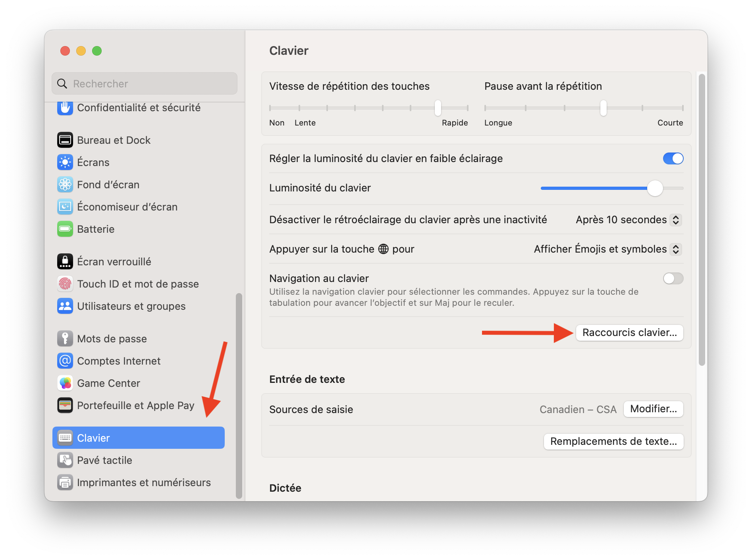Image resolution: width=752 pixels, height=560 pixels.
Task: Click the main pane scrollbar
Action: click(x=702, y=220)
